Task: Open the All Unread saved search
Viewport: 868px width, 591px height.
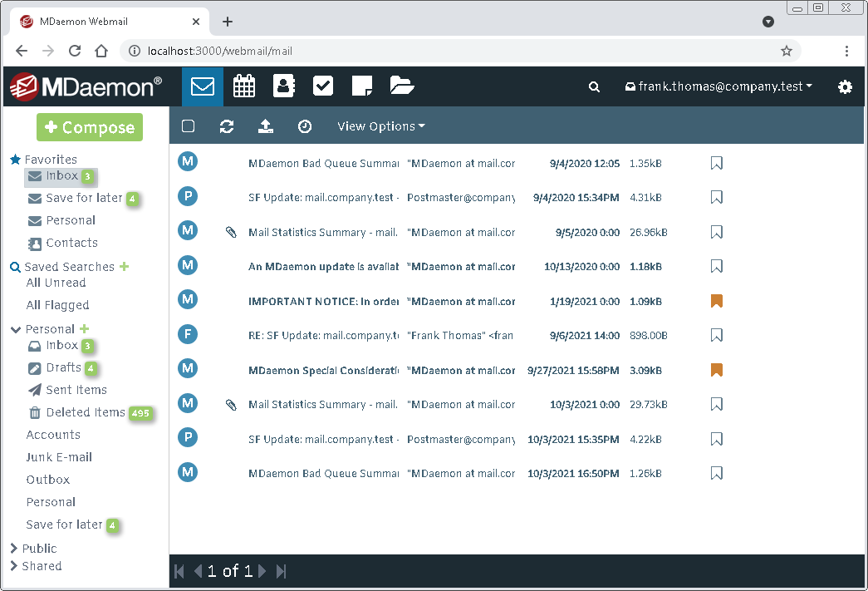Action: 56,283
